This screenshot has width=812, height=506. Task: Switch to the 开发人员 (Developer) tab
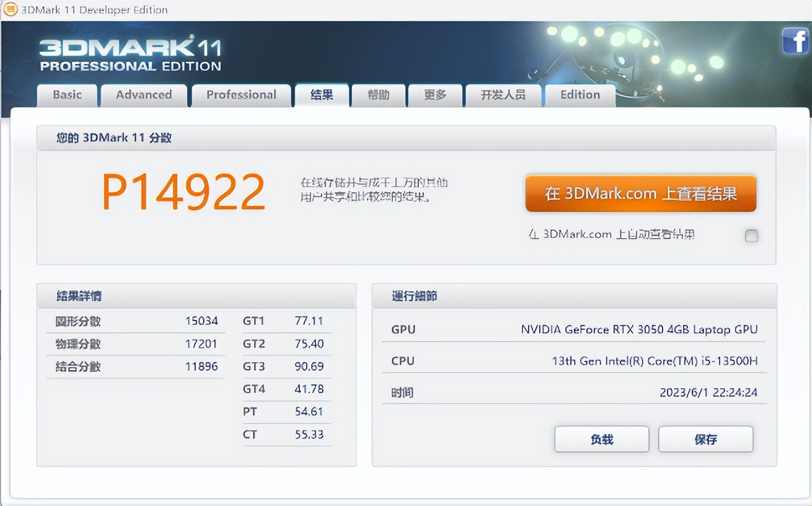[x=503, y=95]
